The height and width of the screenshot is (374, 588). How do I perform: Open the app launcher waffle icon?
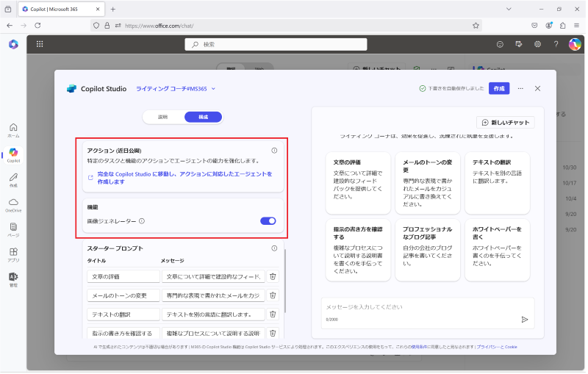[x=40, y=44]
